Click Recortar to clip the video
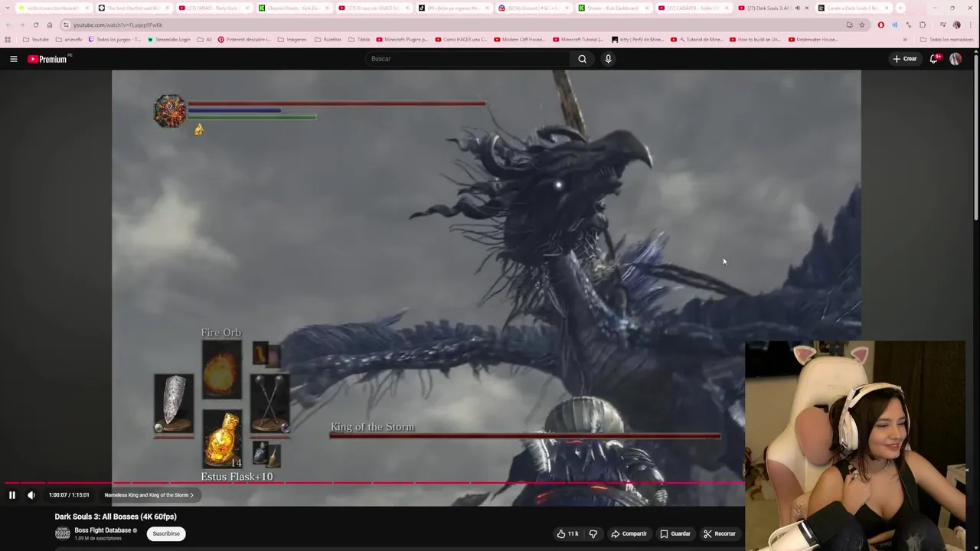Viewport: 980px width, 551px height. pyautogui.click(x=720, y=533)
